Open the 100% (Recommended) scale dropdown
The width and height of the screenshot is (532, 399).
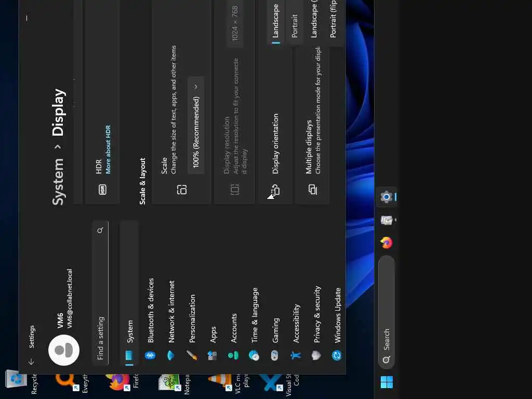[x=196, y=126]
